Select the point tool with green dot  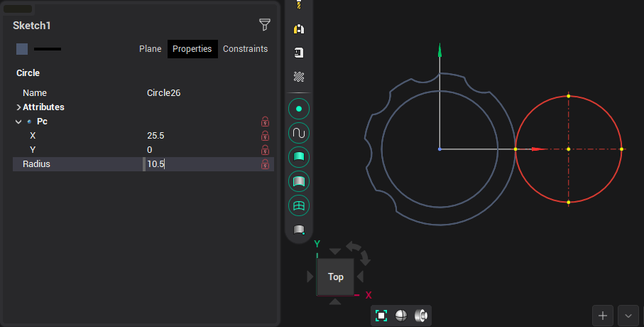(x=299, y=109)
